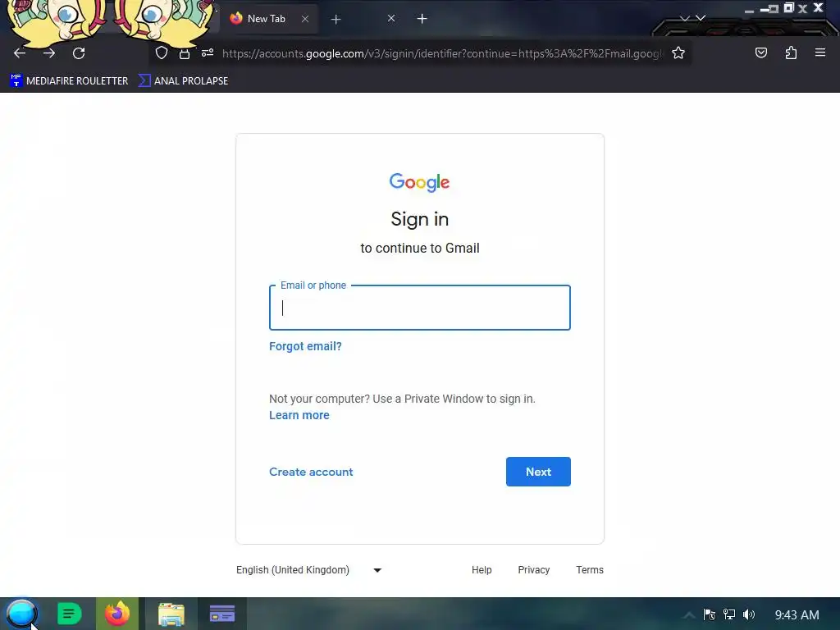Expand the list all tabs chevron
This screenshot has width=840, height=630.
click(x=701, y=18)
